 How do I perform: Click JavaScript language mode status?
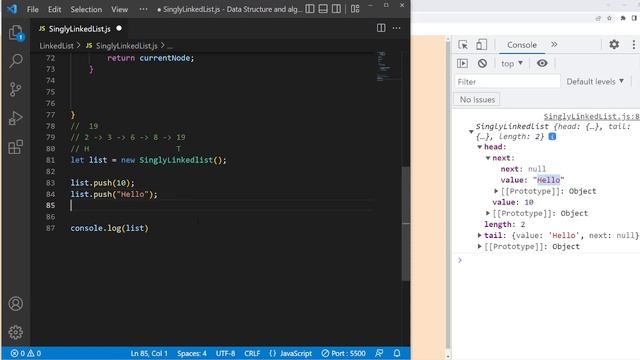[x=291, y=353]
